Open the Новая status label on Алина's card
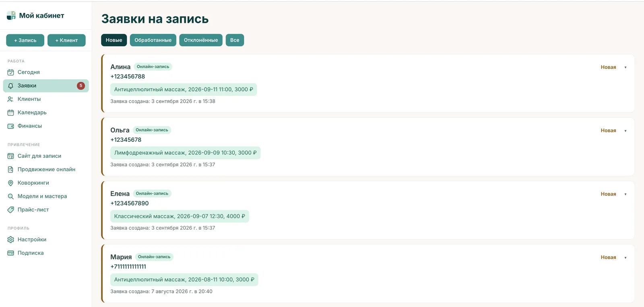Viewport: 644px width, 307px height. [x=608, y=67]
